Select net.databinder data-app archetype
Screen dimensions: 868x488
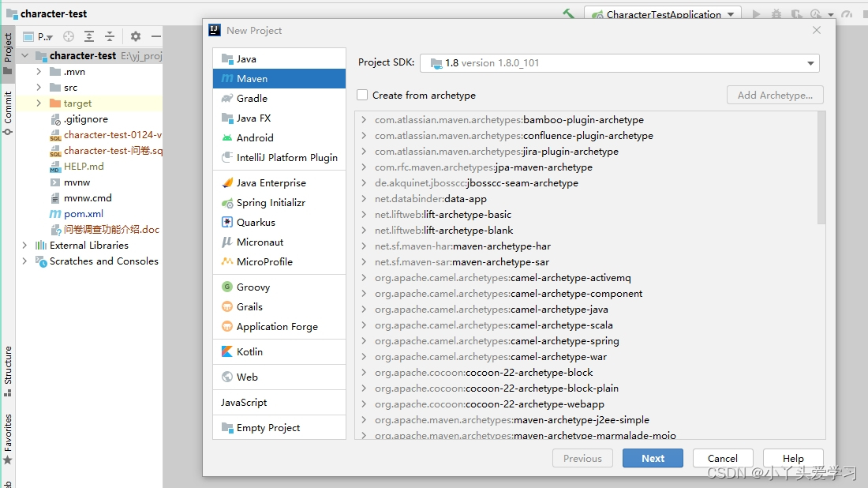(586, 199)
